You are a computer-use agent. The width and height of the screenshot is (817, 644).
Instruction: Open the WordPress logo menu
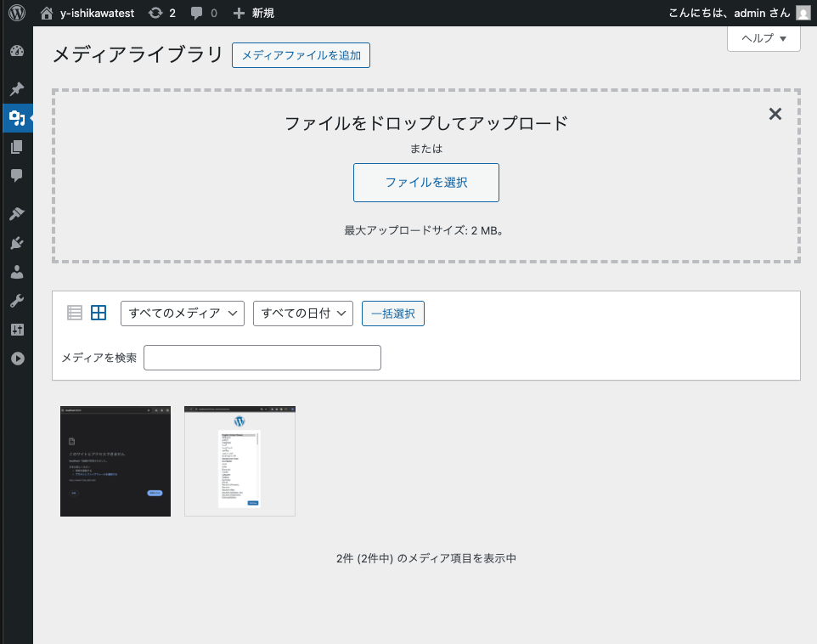point(17,13)
